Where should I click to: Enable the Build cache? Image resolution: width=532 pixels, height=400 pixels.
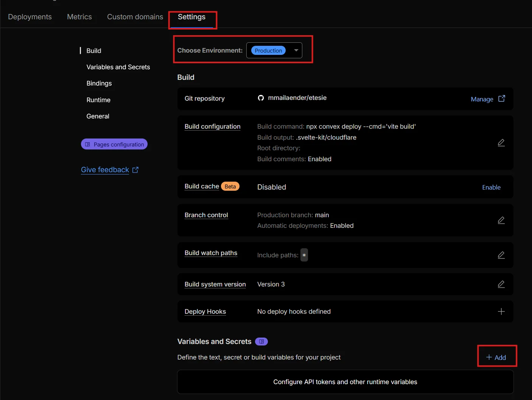click(x=491, y=187)
